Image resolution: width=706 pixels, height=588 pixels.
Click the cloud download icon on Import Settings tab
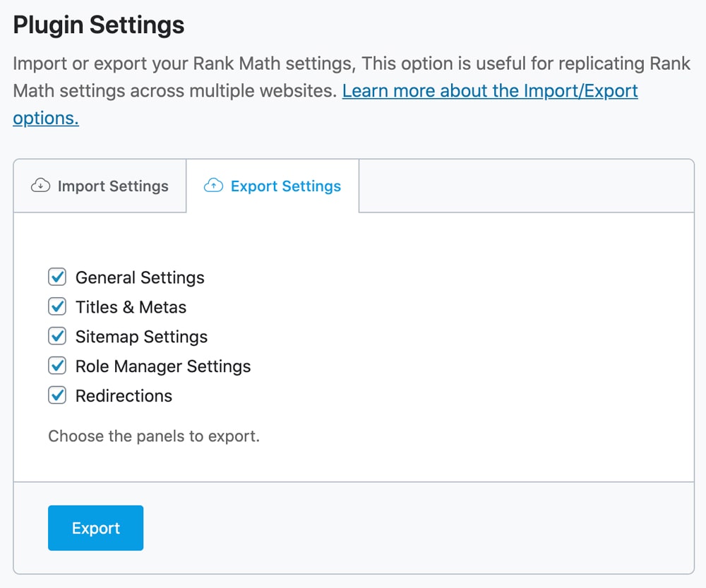point(41,185)
